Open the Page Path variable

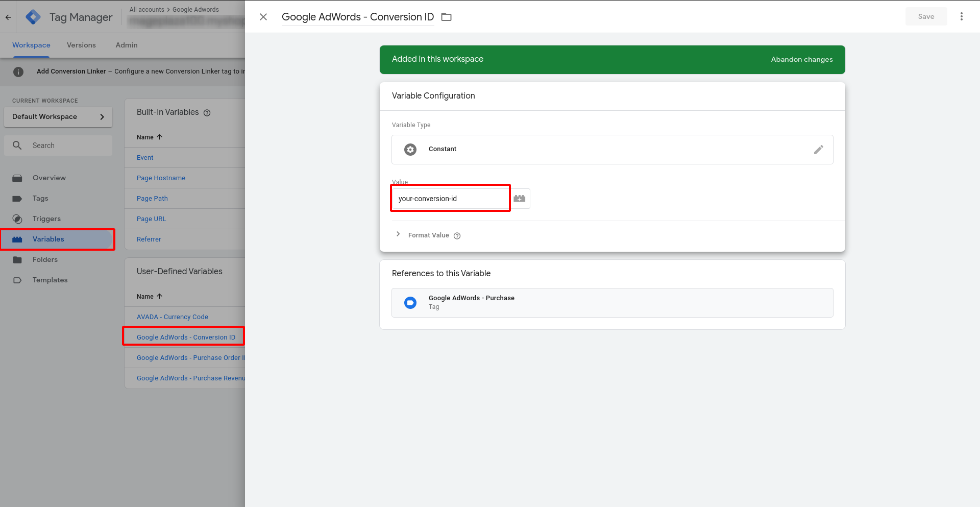(x=152, y=198)
